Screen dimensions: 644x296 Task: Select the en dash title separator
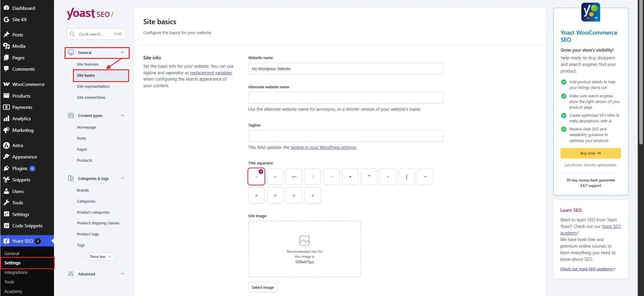click(x=275, y=177)
